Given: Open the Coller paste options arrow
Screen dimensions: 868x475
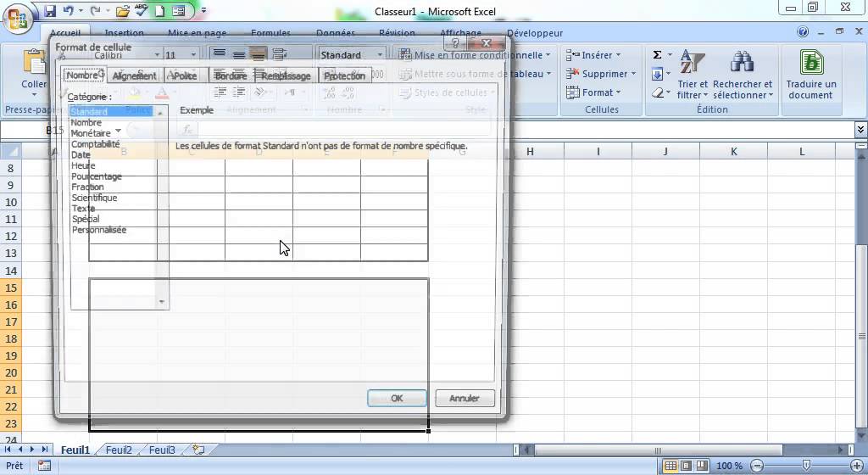Looking at the screenshot, I should [34, 95].
